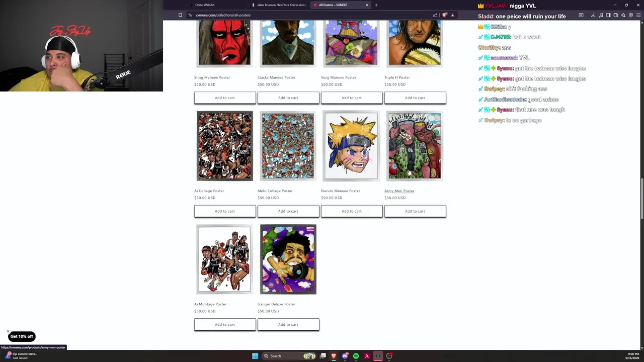The height and width of the screenshot is (362, 644).
Task: Open the Rip current statement weather widget
Action: click(x=20, y=355)
